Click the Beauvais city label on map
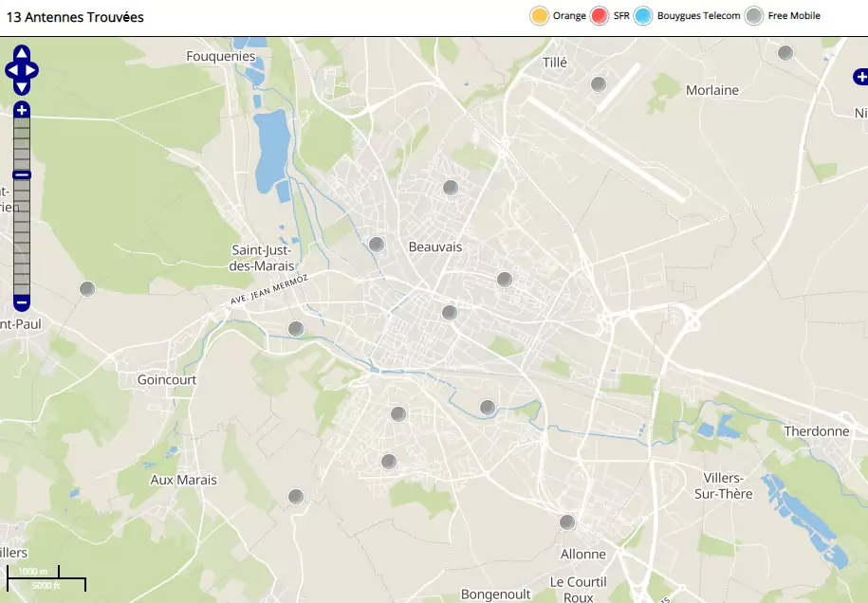 point(434,247)
